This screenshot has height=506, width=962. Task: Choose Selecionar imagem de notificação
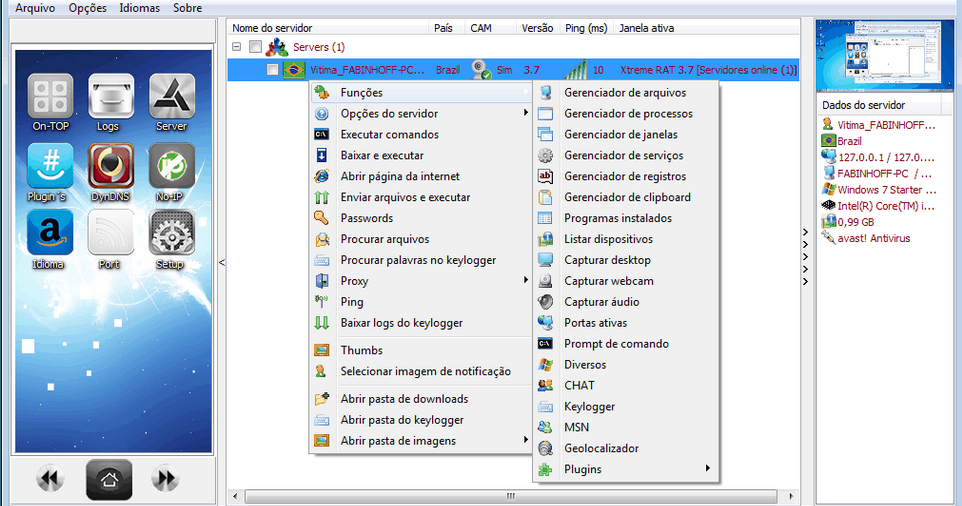click(421, 371)
